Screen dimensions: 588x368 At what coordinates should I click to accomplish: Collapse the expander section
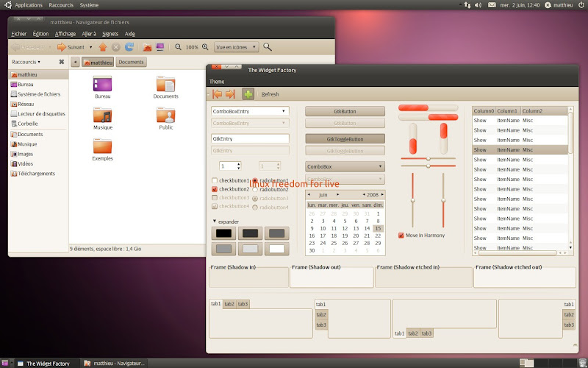pyautogui.click(x=215, y=221)
